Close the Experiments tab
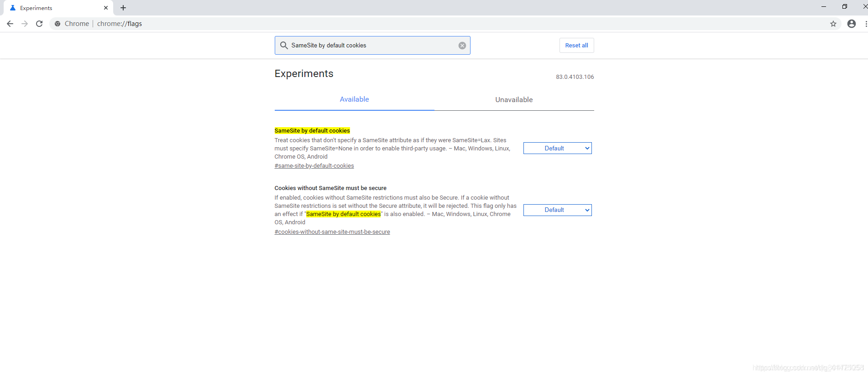868x376 pixels. pos(106,8)
